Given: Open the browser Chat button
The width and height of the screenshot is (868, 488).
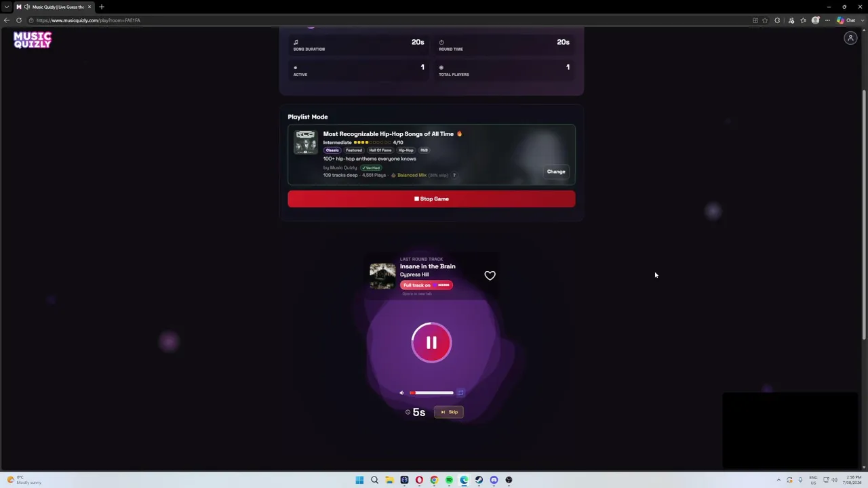Looking at the screenshot, I should pyautogui.click(x=846, y=20).
